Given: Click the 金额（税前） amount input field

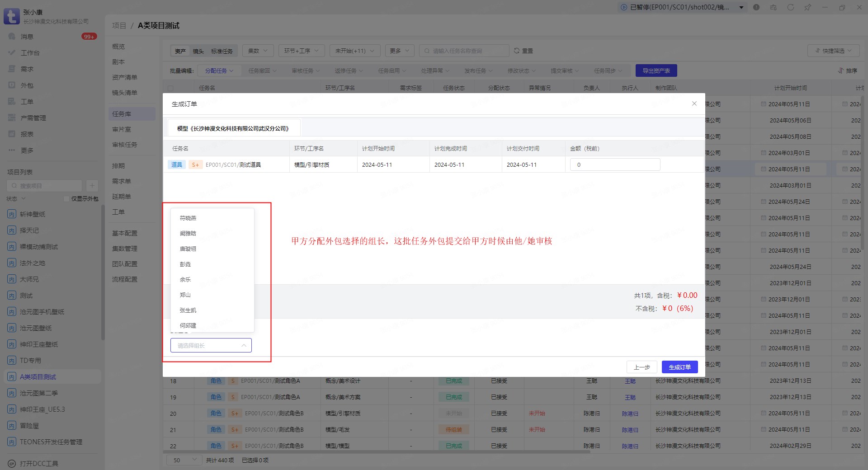Looking at the screenshot, I should pos(615,165).
